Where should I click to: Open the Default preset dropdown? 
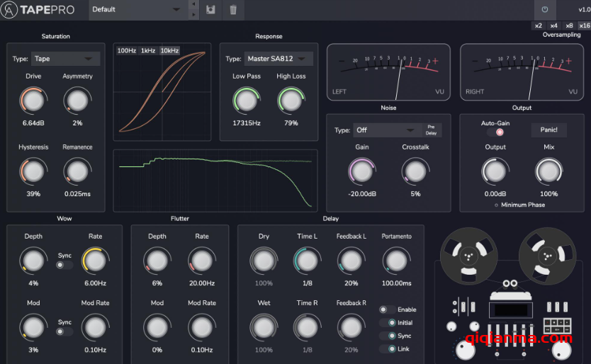136,10
